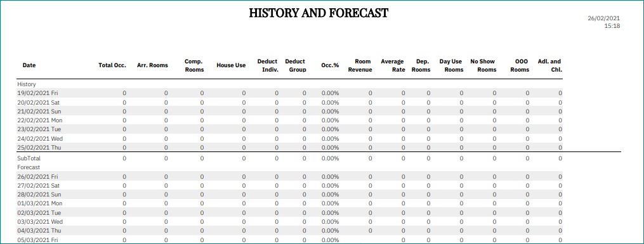
Task: Click the SubTotal row label
Action: coord(29,158)
